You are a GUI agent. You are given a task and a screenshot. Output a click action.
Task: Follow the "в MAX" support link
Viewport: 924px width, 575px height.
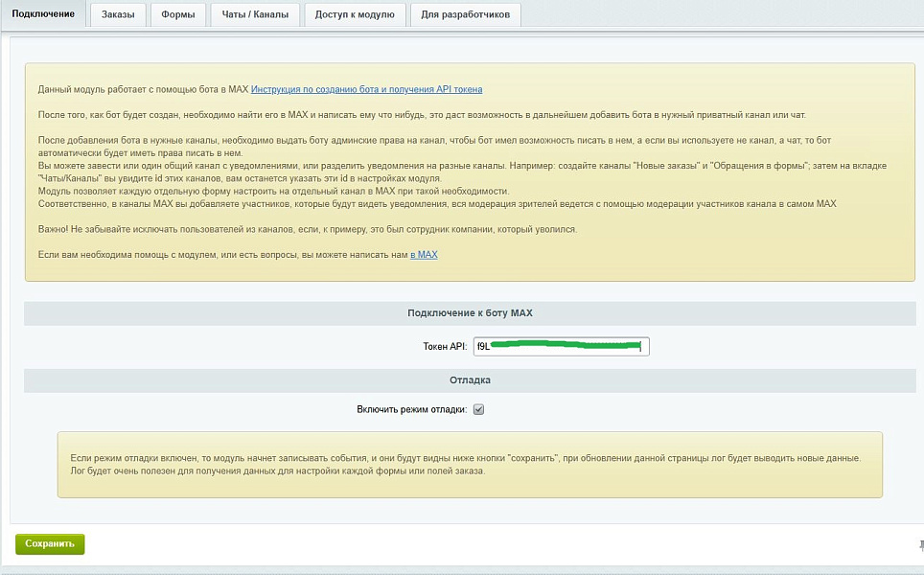click(424, 255)
